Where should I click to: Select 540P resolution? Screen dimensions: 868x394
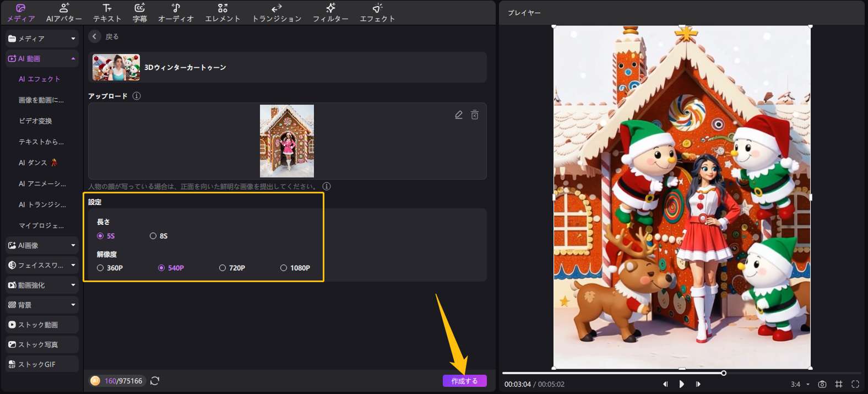click(171, 268)
